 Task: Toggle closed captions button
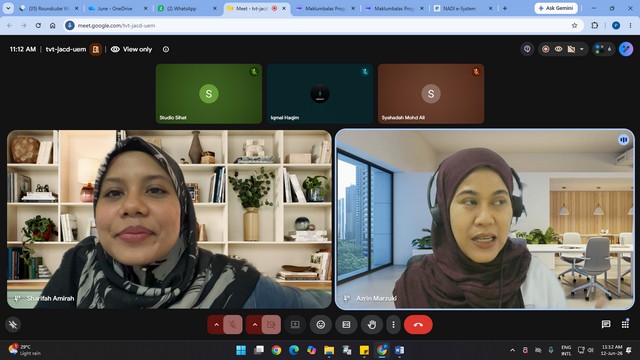click(346, 324)
